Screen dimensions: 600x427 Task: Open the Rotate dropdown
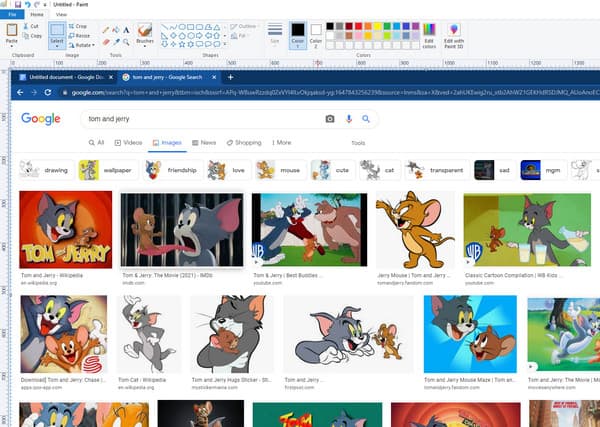(82, 45)
